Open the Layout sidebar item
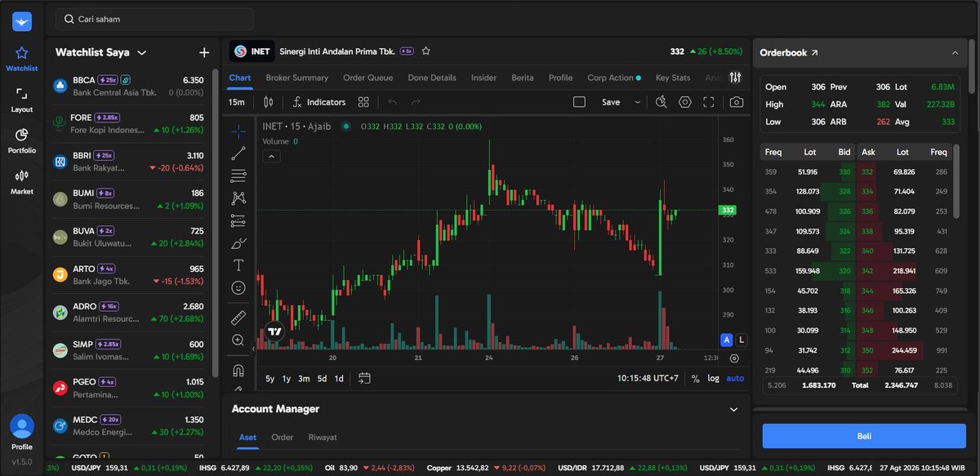Screen dimensions: 980x476 pos(22,100)
